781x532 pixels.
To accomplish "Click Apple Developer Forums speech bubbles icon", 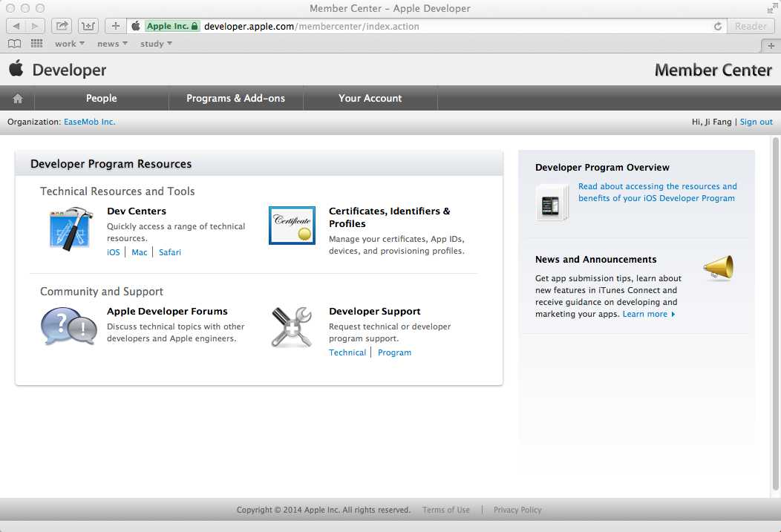I will coord(69,326).
